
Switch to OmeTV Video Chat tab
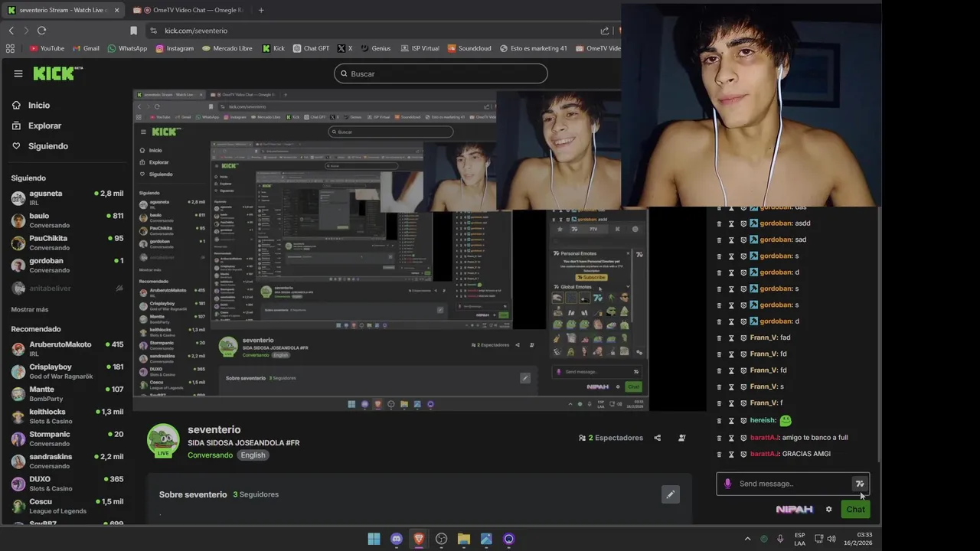click(188, 11)
